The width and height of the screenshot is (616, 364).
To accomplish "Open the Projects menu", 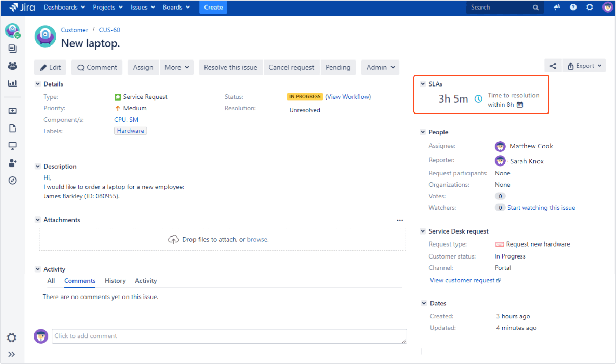I will tap(108, 7).
